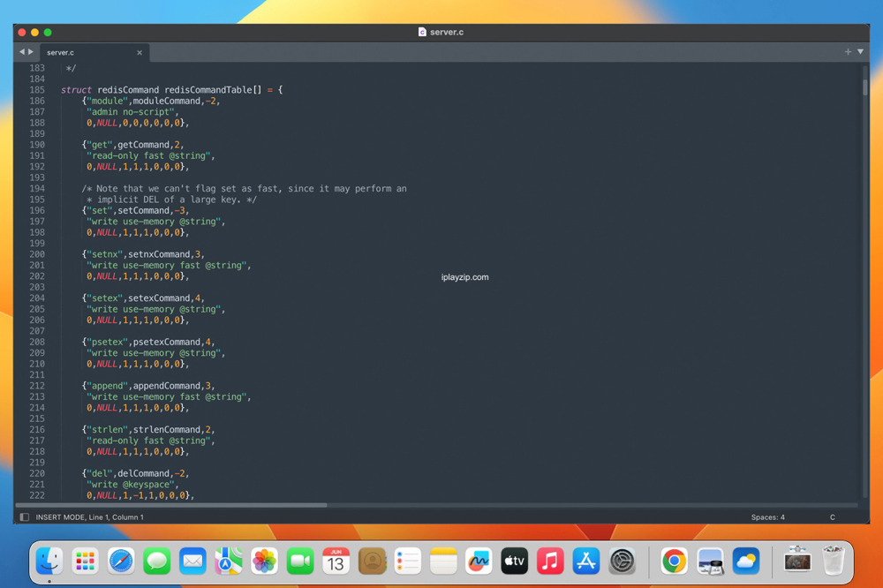Open Reminders from the dock
The height and width of the screenshot is (588, 883).
coord(408,561)
